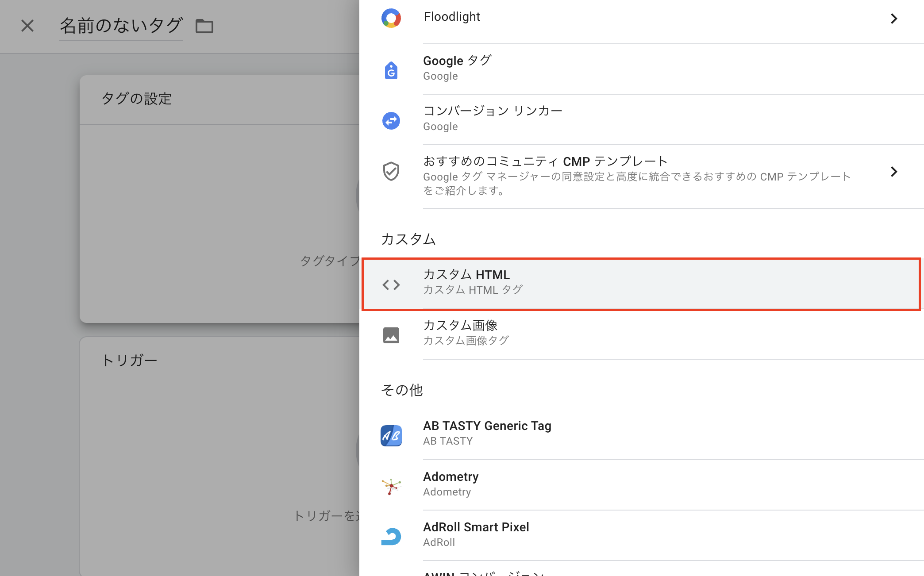
Task: Click the Google タグ icon
Action: 391,70
